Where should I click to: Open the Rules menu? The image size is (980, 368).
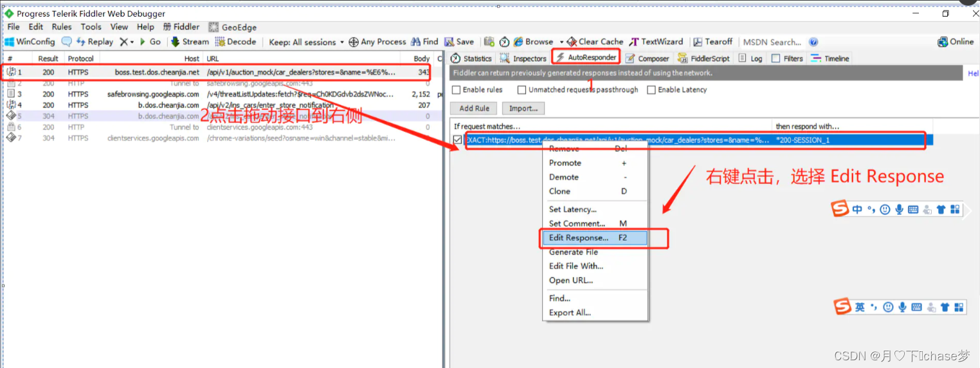point(62,27)
